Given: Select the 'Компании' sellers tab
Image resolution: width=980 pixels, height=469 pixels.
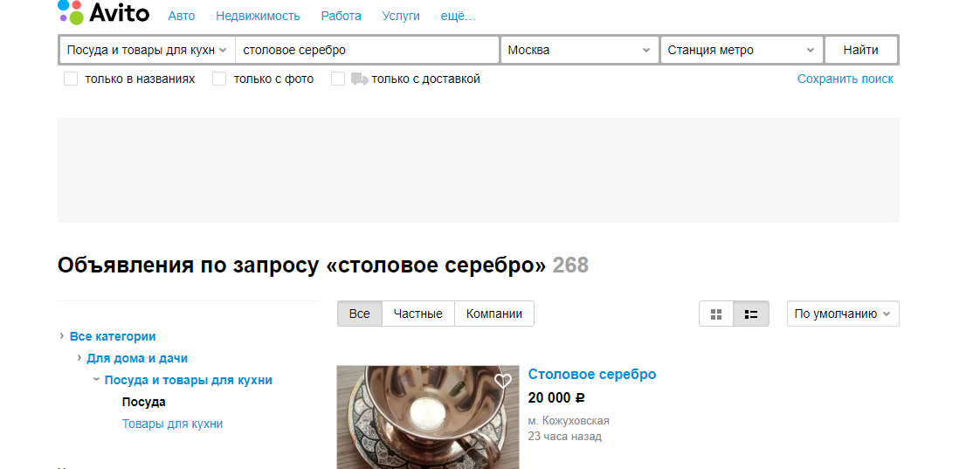Looking at the screenshot, I should click(494, 314).
